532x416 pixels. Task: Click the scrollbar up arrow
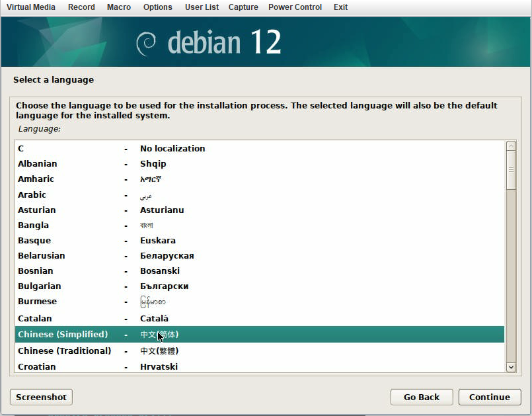[x=511, y=146]
